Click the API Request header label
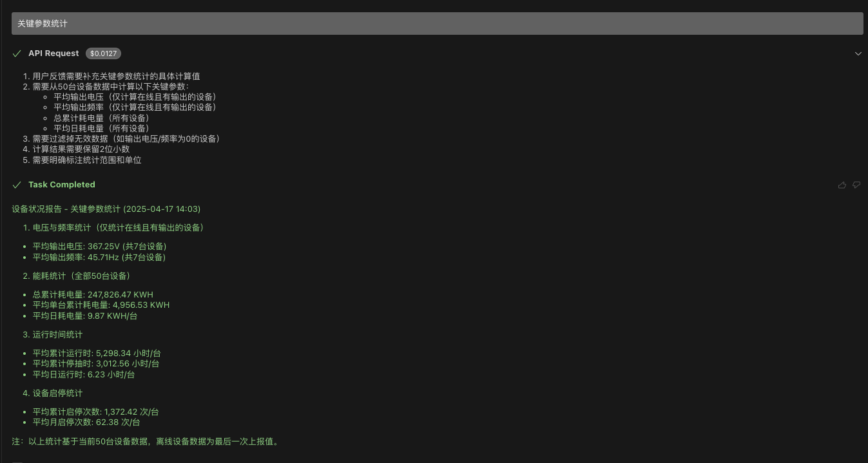868x463 pixels. click(53, 53)
